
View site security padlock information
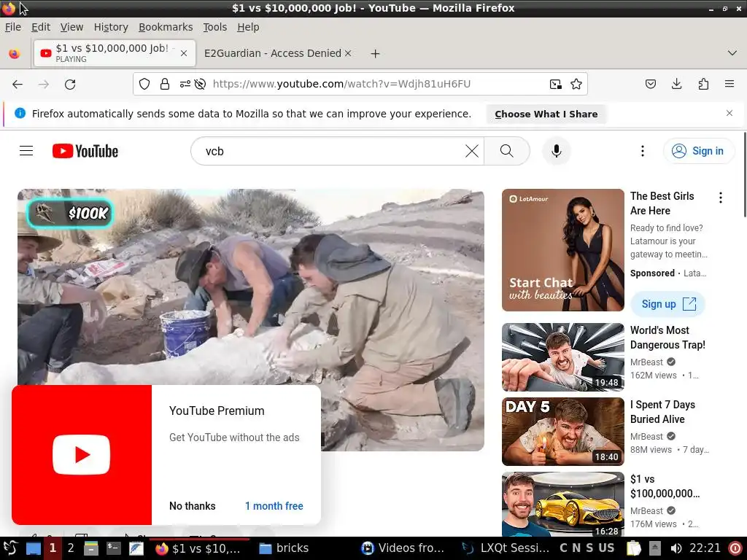coord(165,85)
